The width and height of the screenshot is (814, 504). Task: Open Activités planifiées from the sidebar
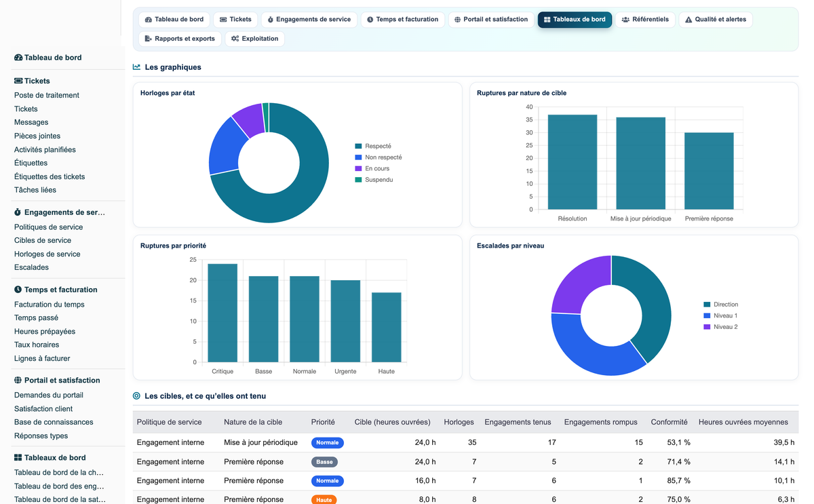45,150
